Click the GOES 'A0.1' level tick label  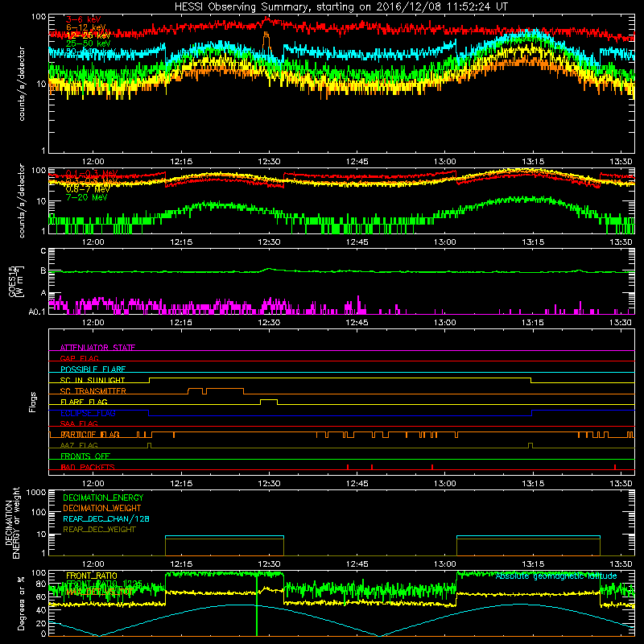(37, 312)
